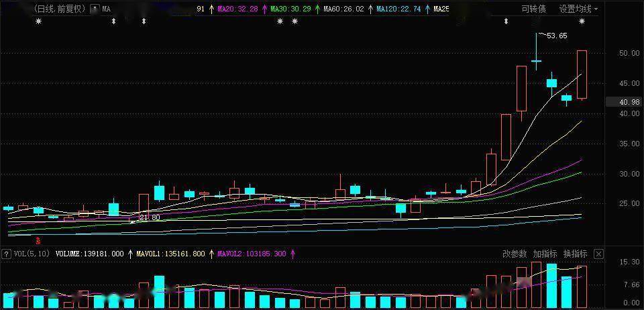Viewport: 644px width, 310px height.
Task: Click 加指标 to add indicator
Action: pyautogui.click(x=545, y=254)
